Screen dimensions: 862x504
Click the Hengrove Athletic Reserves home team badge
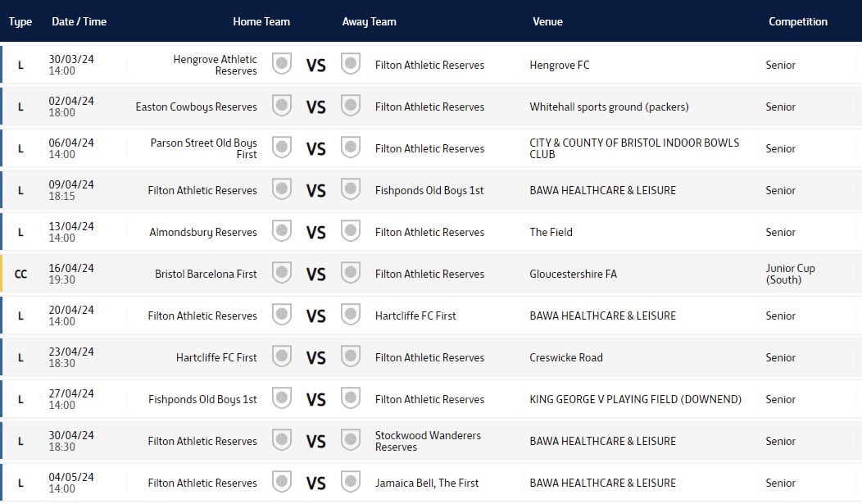(x=282, y=64)
